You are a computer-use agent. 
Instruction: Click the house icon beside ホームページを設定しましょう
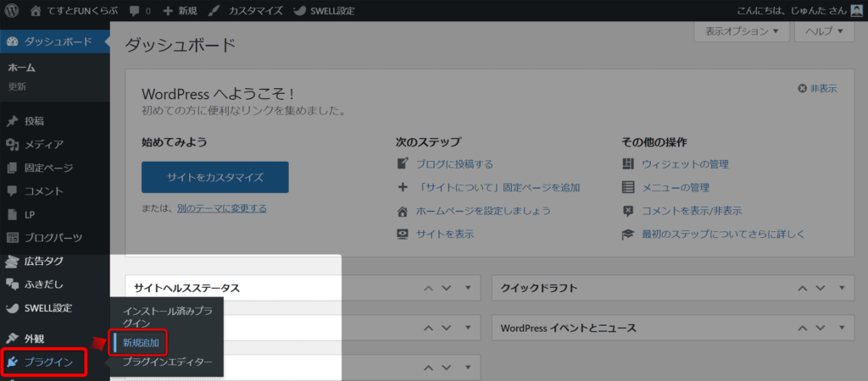[403, 211]
